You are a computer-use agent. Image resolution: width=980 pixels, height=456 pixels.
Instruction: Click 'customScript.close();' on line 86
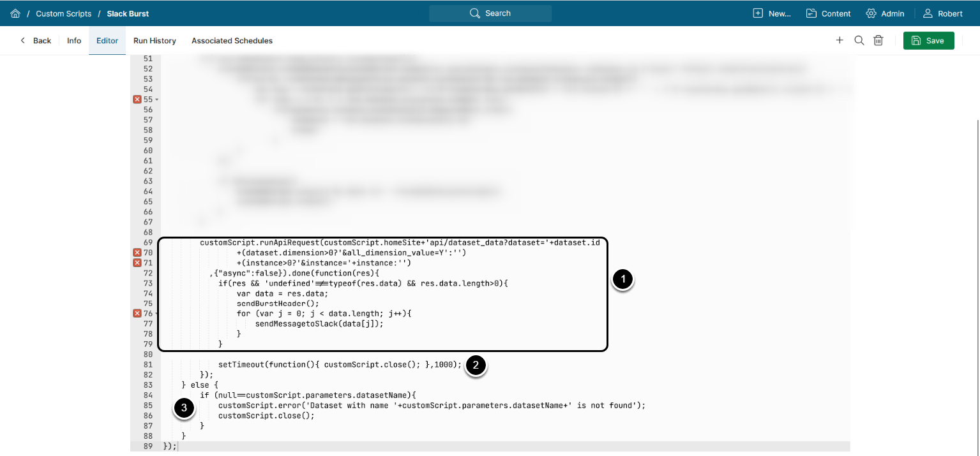pyautogui.click(x=266, y=416)
